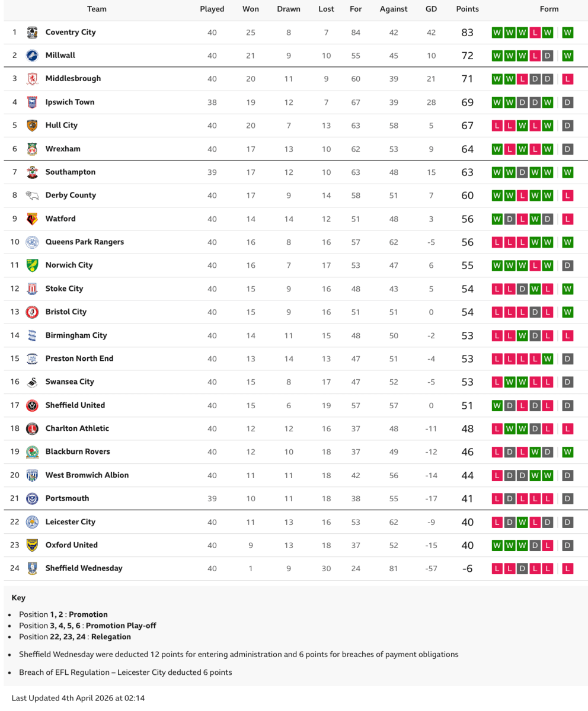Click Sheffield Wednesday's latest loss form box
The height and width of the screenshot is (711, 588).
coord(567,569)
